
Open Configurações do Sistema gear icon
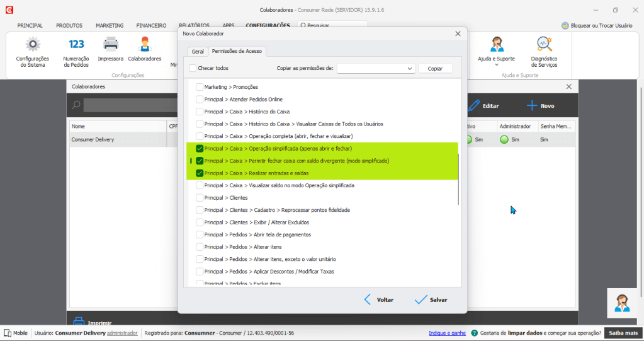[x=33, y=44]
